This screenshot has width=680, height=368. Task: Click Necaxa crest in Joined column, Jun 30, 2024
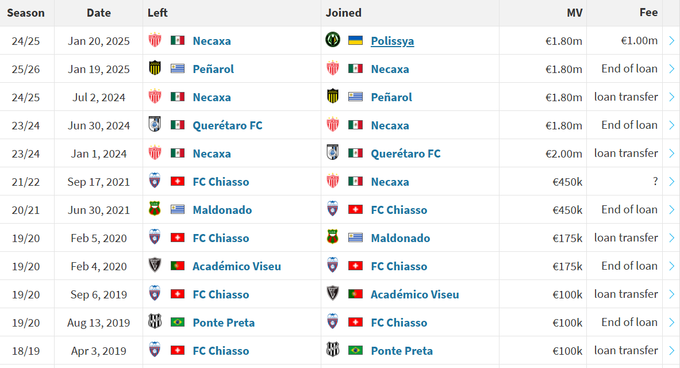(x=333, y=125)
